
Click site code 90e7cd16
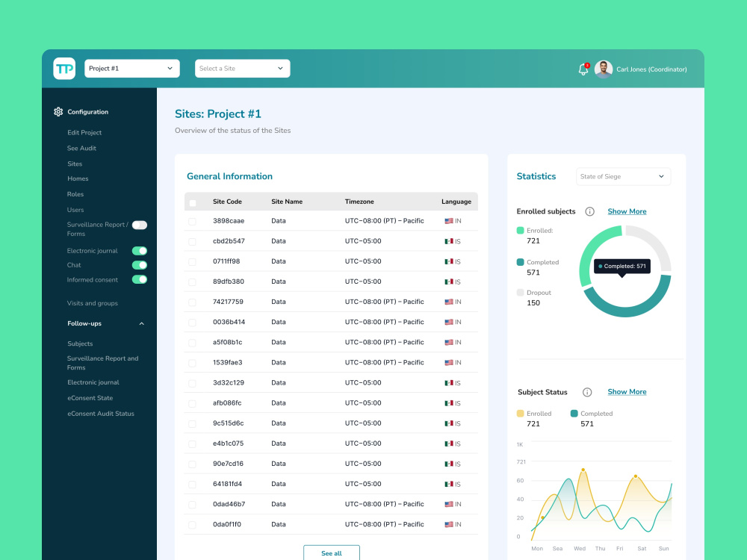pos(228,464)
